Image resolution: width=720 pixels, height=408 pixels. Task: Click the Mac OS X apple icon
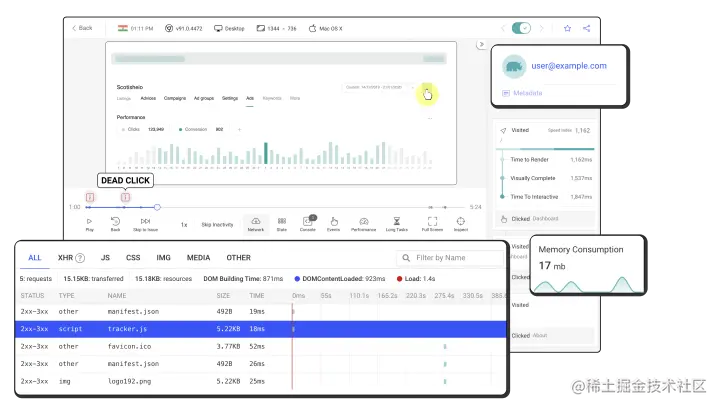312,28
